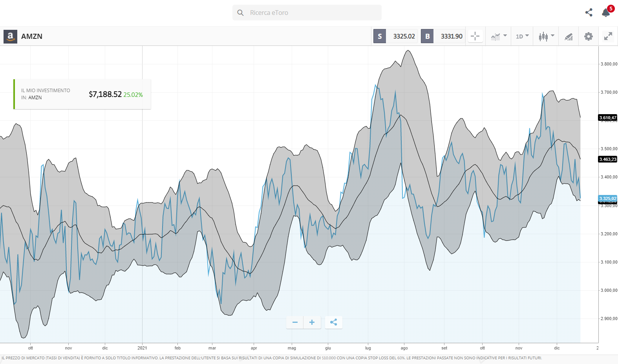618x364 pixels.
Task: Click the 3.400,00 price axis label
Action: (x=609, y=177)
